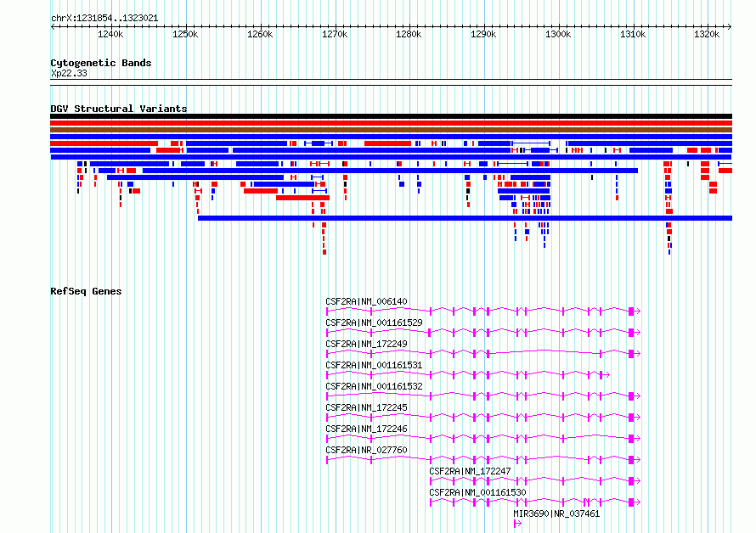Screen dimensions: 756x533
Task: Click the chrX:1231854..1323021 coordinates label
Action: click(104, 19)
